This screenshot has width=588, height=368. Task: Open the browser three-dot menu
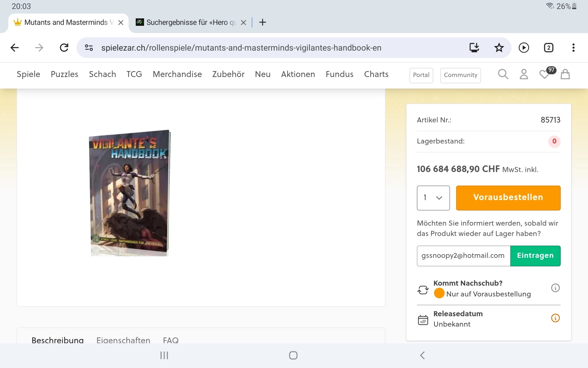[x=573, y=48]
